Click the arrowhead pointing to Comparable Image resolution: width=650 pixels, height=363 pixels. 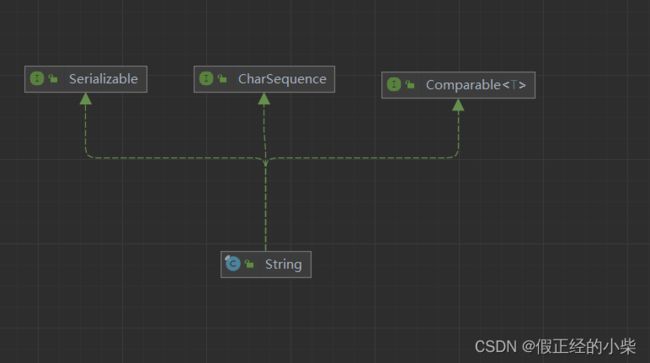pyautogui.click(x=458, y=105)
